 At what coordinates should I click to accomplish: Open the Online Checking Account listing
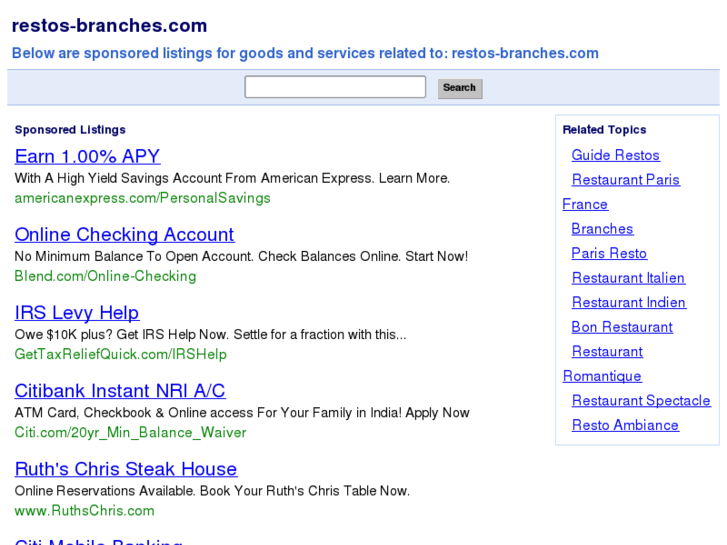pos(124,234)
